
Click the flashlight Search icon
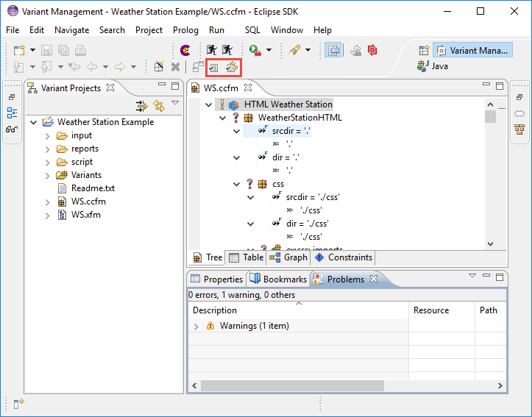pos(294,50)
